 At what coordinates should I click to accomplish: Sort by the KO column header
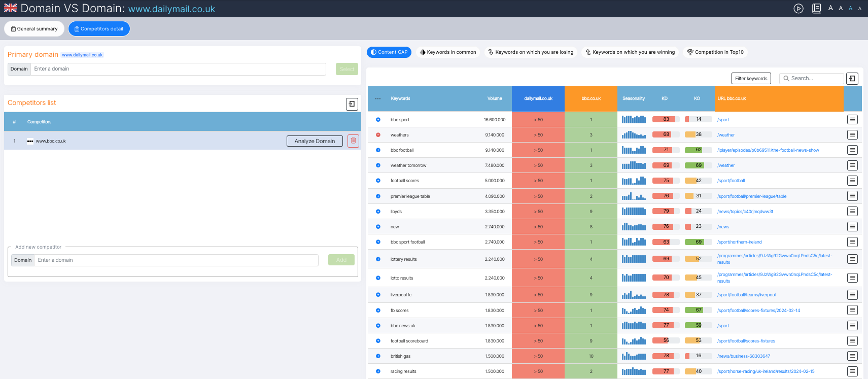point(697,99)
